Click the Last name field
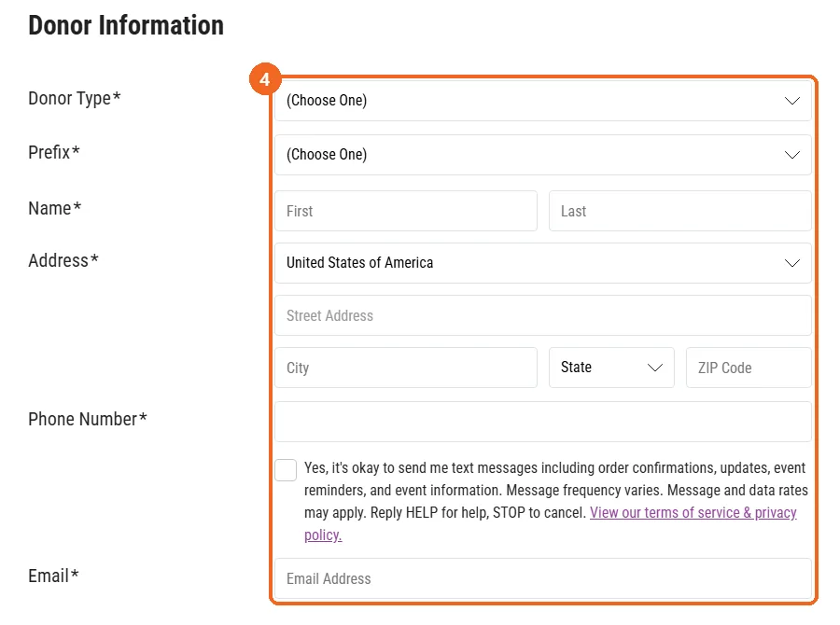The image size is (840, 625). (x=679, y=211)
